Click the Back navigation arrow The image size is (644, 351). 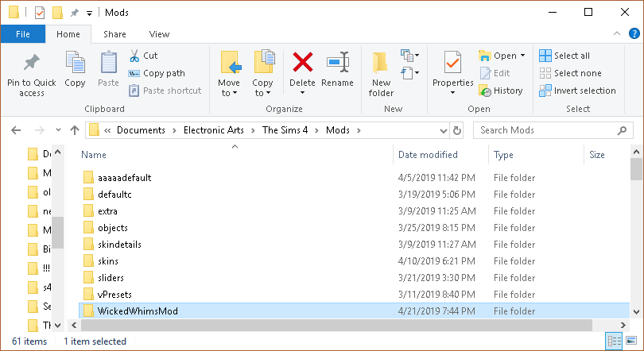point(16,130)
